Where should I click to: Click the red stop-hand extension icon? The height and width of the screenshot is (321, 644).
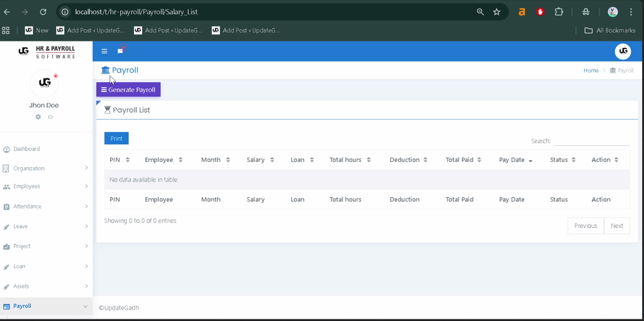(540, 12)
